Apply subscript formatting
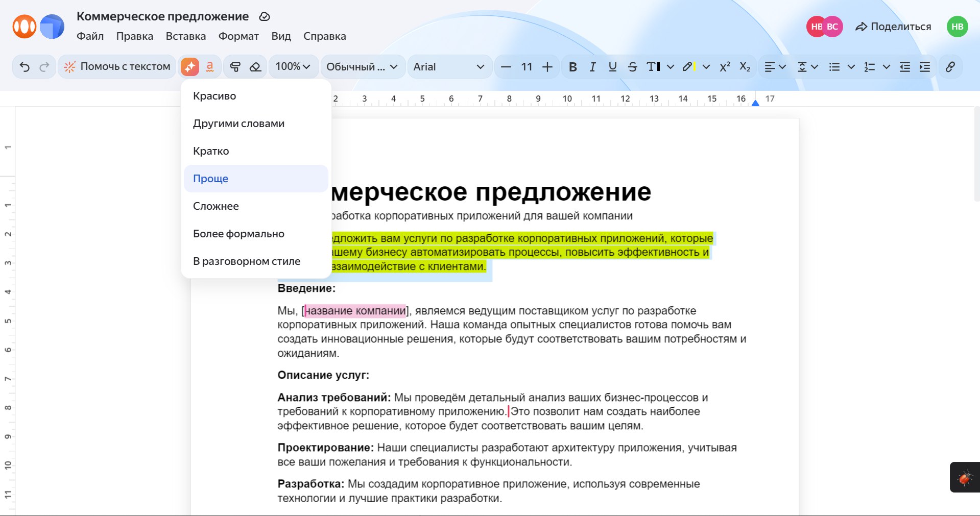The height and width of the screenshot is (516, 980). [x=745, y=66]
